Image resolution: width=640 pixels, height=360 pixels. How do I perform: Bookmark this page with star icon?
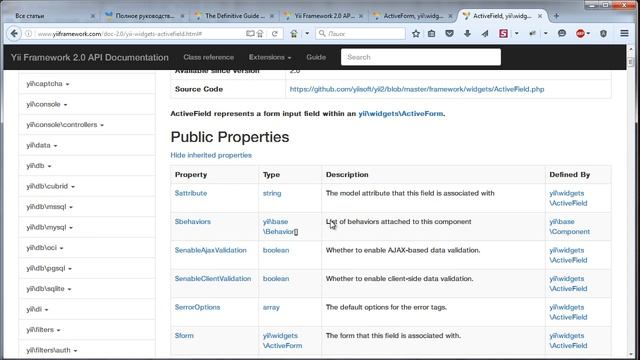[416, 34]
